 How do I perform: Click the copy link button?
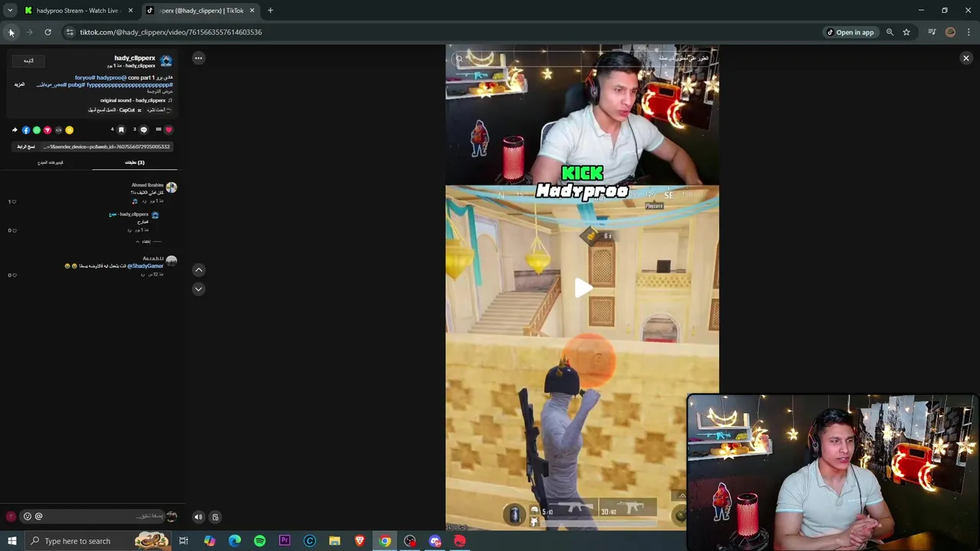26,146
